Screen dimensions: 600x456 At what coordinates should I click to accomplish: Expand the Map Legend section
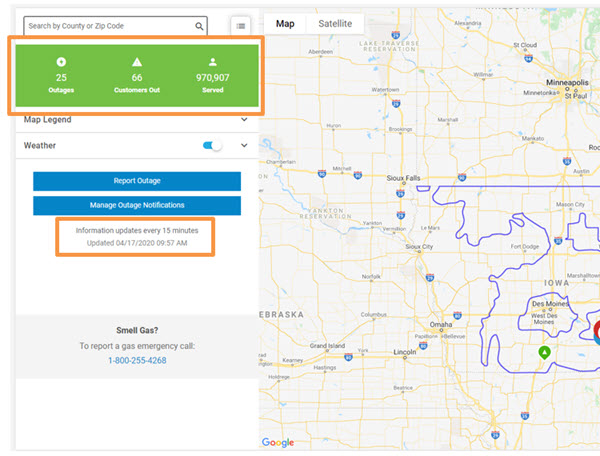click(x=244, y=119)
